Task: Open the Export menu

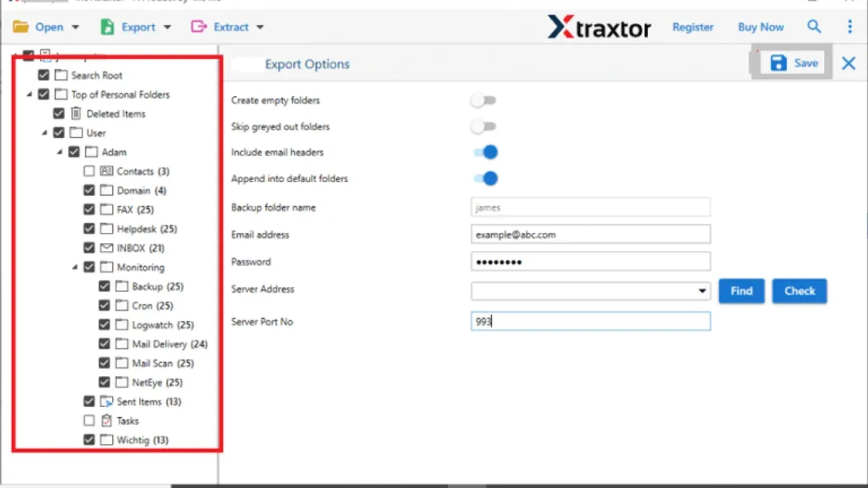Action: (x=138, y=27)
